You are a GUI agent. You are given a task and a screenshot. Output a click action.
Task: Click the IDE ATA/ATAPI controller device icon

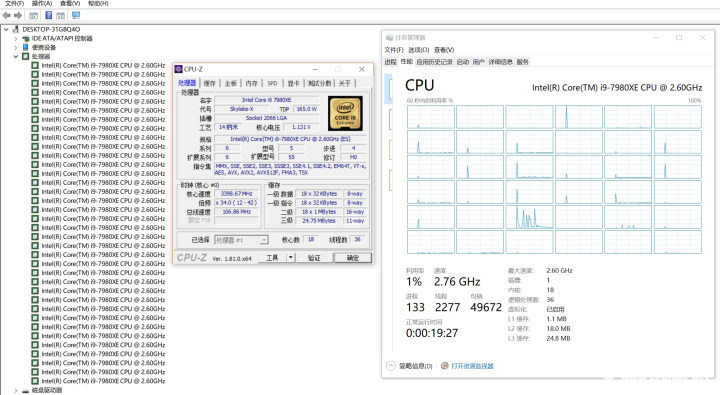pyautogui.click(x=26, y=39)
